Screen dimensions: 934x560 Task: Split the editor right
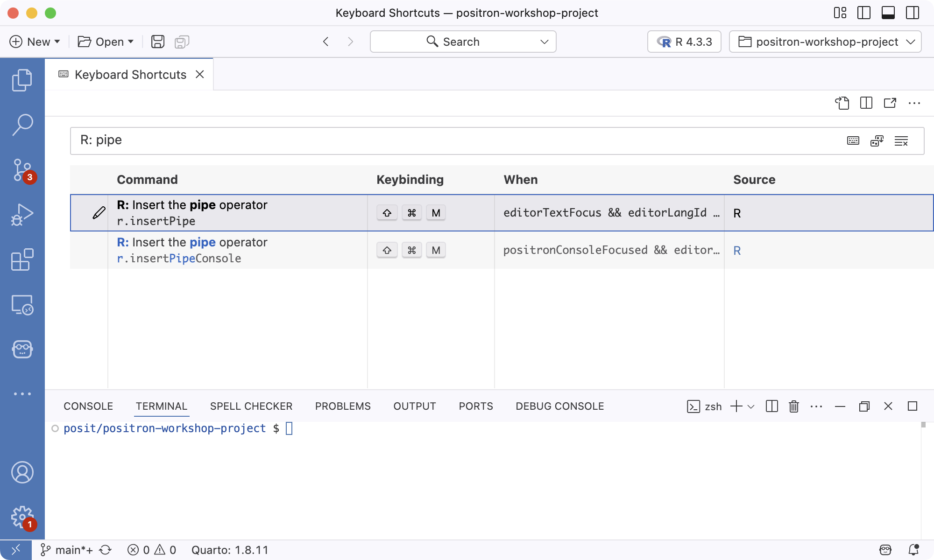pyautogui.click(x=866, y=103)
